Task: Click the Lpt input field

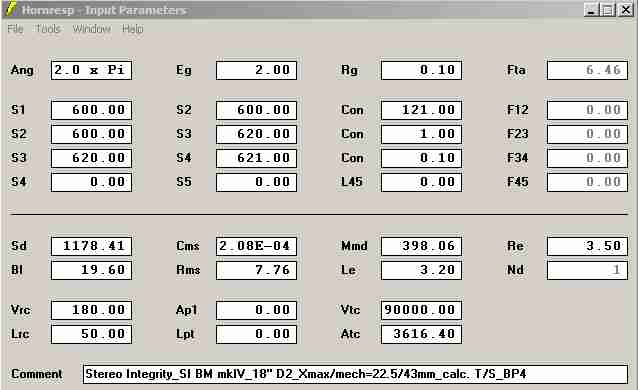Action: (256, 334)
